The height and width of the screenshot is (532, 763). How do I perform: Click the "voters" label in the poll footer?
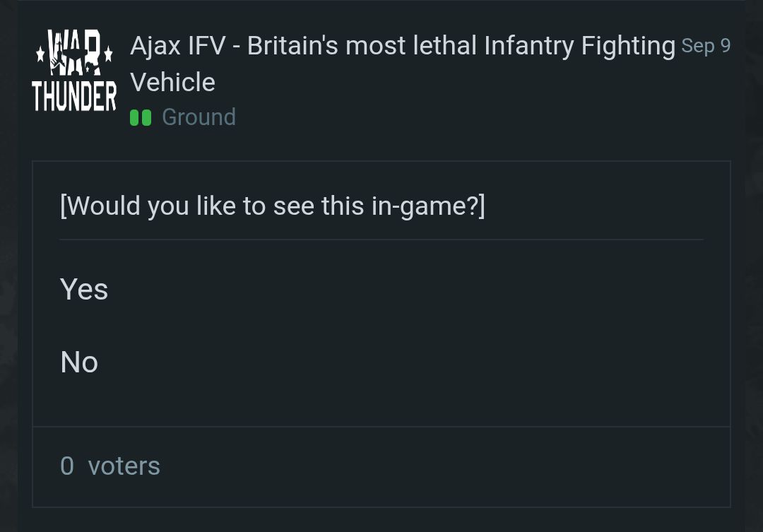click(124, 466)
